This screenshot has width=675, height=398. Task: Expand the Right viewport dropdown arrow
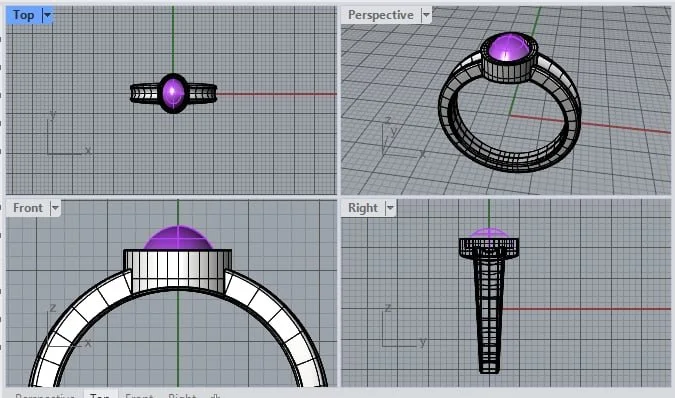(x=390, y=208)
